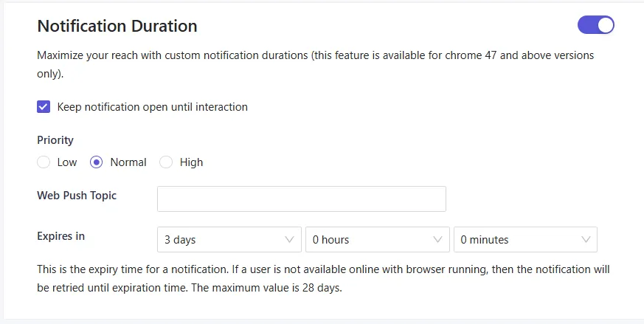Uncheck the Keep notification open checkbox
Image resolution: width=644 pixels, height=324 pixels.
click(44, 107)
